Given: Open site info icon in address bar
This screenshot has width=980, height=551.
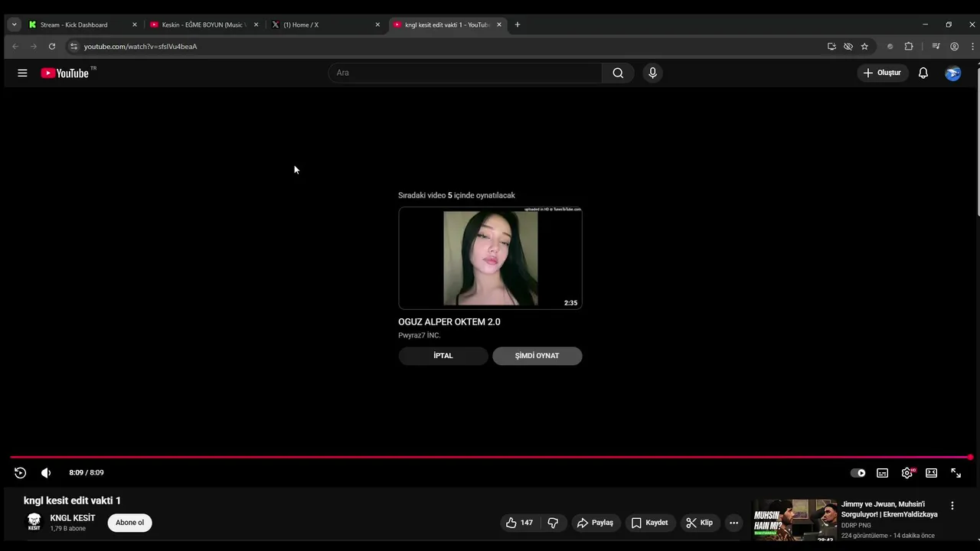Looking at the screenshot, I should click(x=73, y=47).
